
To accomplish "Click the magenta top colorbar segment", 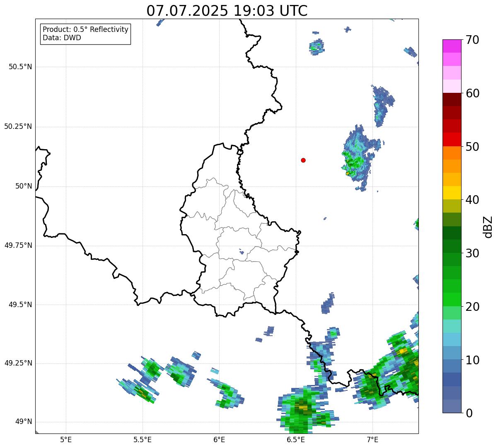I will pyautogui.click(x=452, y=46).
